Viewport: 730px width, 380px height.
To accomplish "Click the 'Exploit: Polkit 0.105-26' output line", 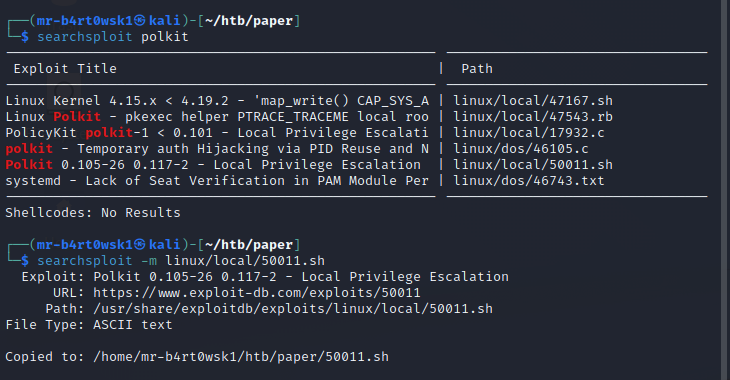I will (265, 277).
